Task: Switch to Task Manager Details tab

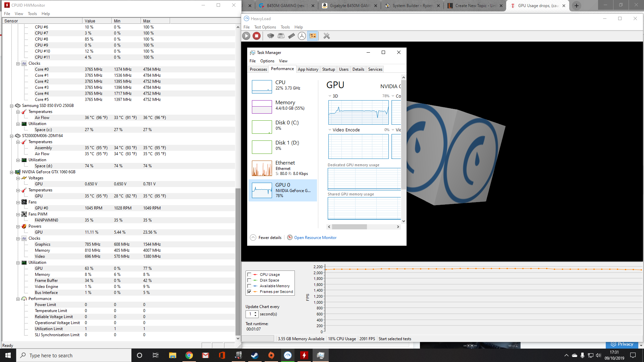Action: tap(358, 69)
